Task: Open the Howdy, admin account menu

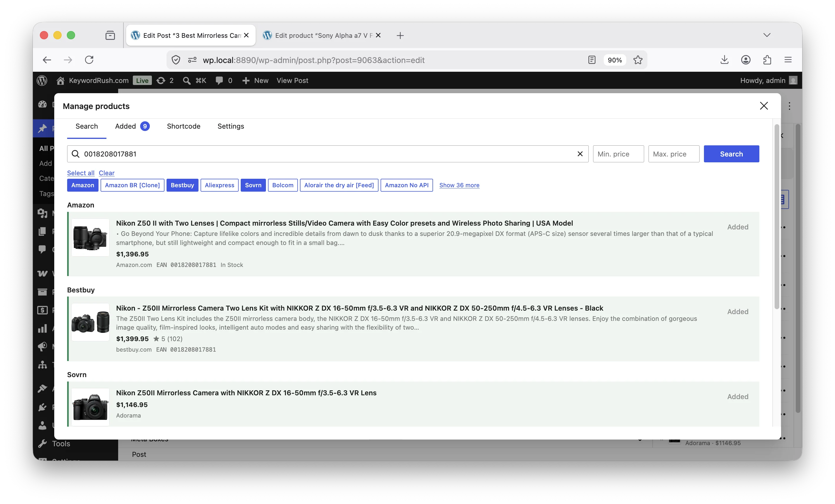Action: tap(768, 80)
